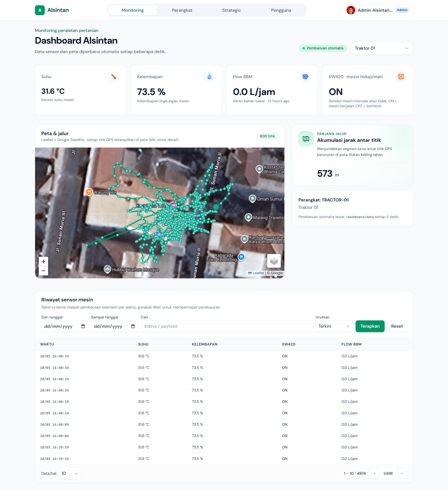Click the Admin role badge

pyautogui.click(x=402, y=10)
